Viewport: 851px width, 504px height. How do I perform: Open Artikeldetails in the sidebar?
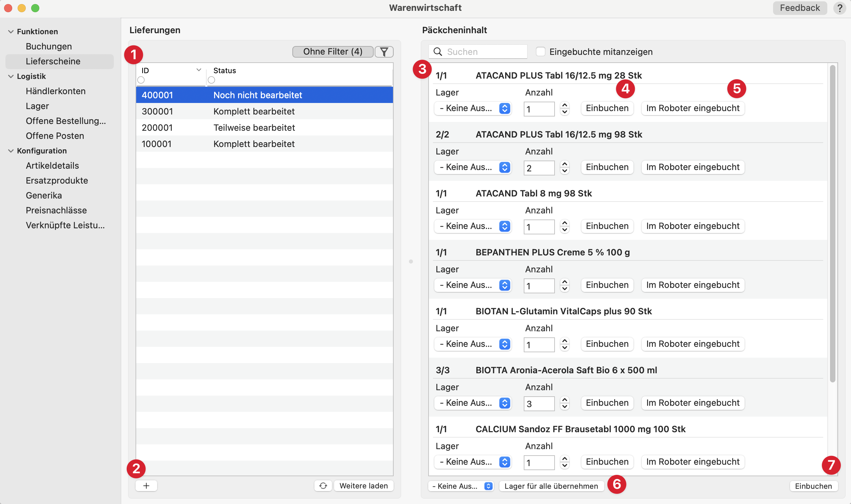click(x=52, y=166)
